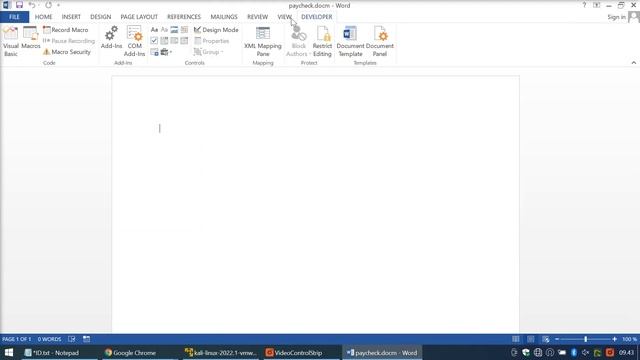Open the Document Panel settings

pos(380,41)
